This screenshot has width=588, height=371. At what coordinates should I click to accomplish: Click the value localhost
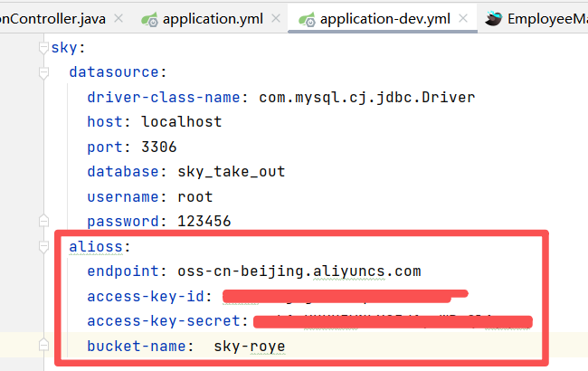(182, 122)
